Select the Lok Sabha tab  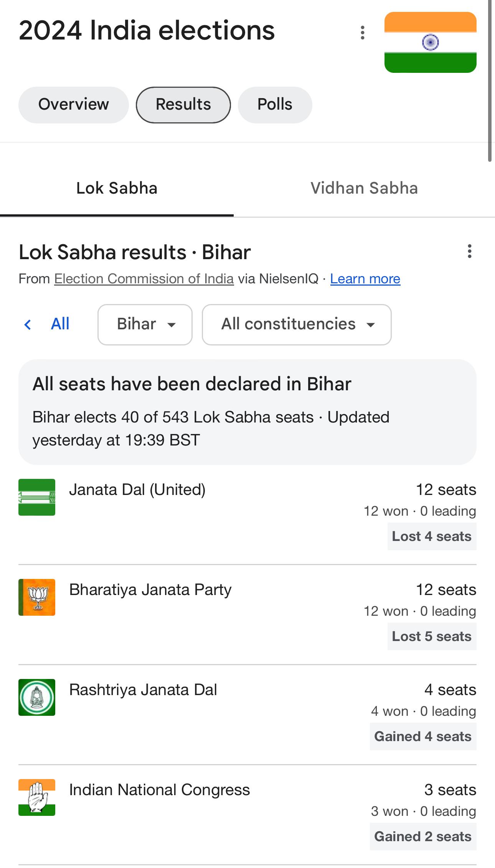(117, 188)
